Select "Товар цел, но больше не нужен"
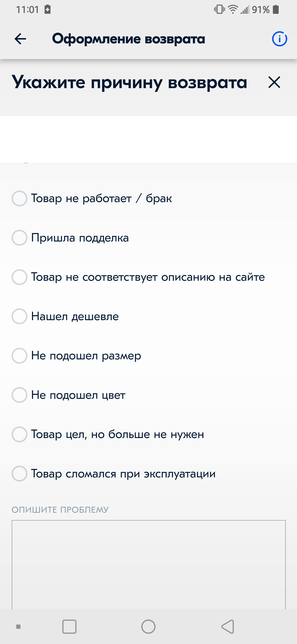297x644 pixels. click(x=19, y=434)
